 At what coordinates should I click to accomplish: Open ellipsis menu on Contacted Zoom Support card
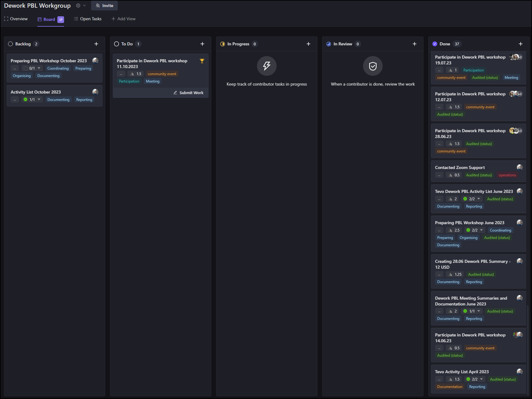click(439, 175)
